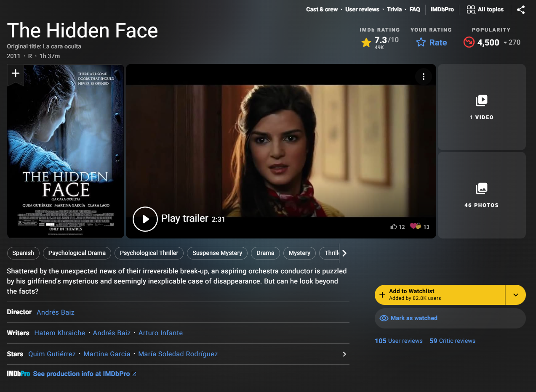
Task: Click the plus bookmark ribbon on poster
Action: click(x=16, y=74)
